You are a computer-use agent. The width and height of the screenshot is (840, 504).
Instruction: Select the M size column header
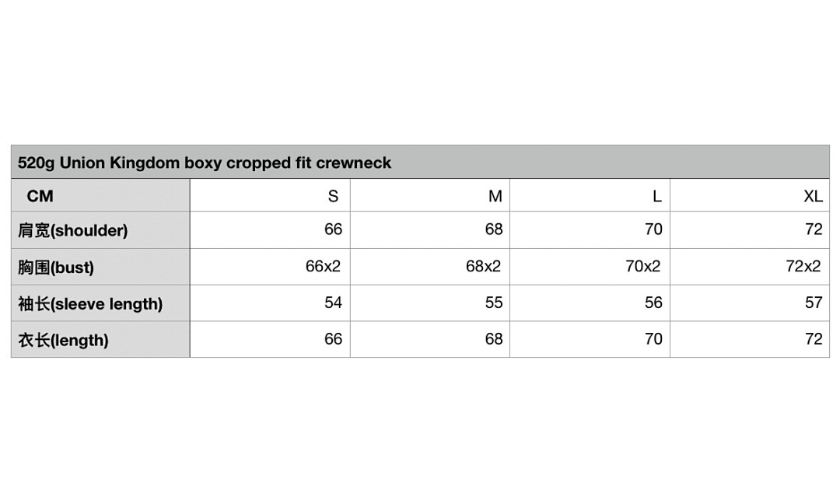click(x=430, y=195)
